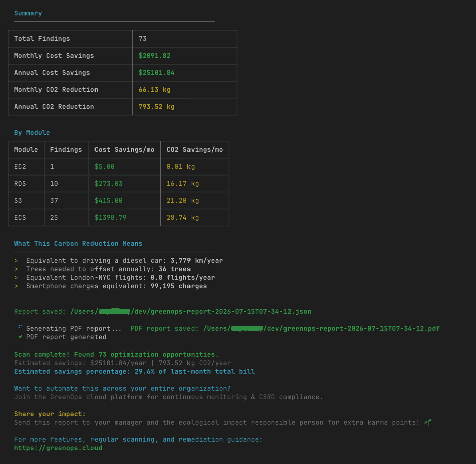476x464 pixels.
Task: Click the RDS CO2 savings 16.17 kg
Action: [x=183, y=183]
